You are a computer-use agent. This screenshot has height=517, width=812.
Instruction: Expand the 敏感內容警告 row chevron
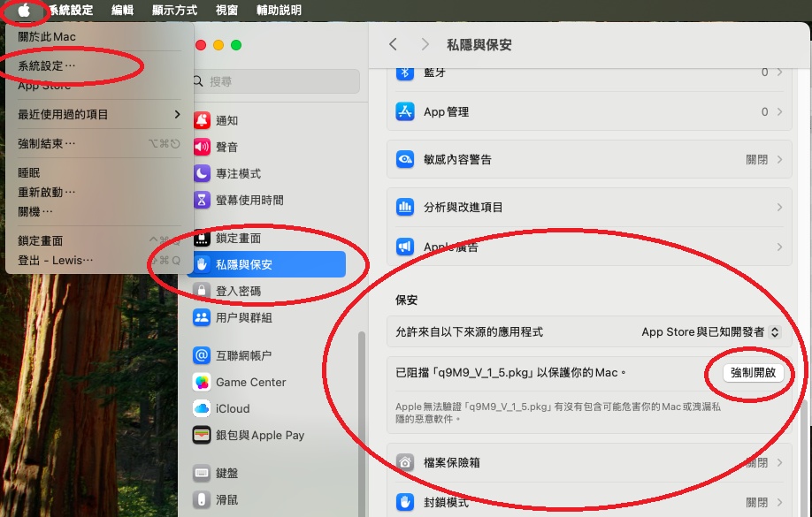(x=779, y=159)
